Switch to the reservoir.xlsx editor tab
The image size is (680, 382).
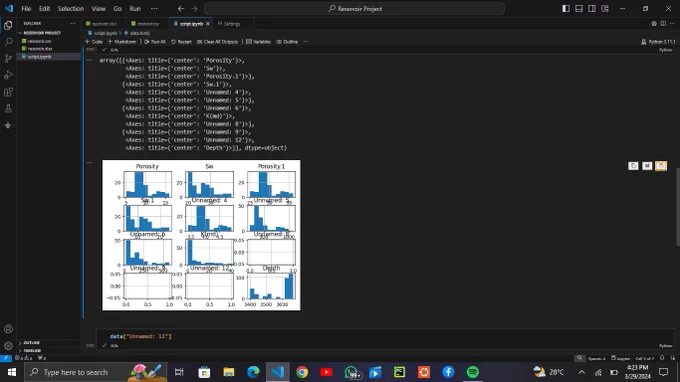click(x=102, y=24)
